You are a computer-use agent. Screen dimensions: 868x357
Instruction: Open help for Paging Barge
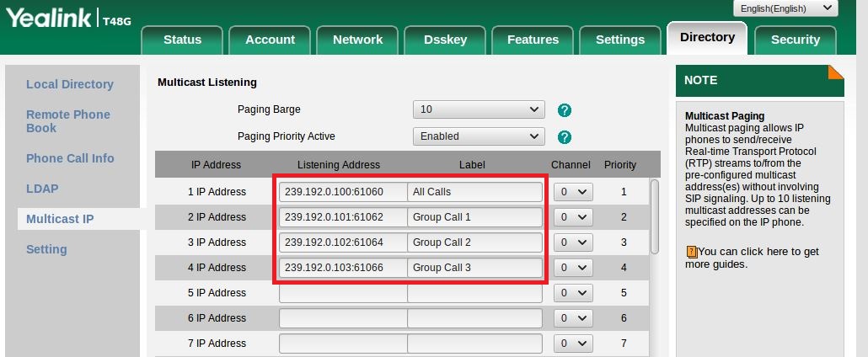(564, 110)
